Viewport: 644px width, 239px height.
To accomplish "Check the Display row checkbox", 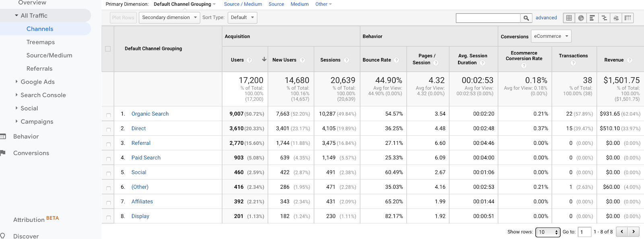I will pos(108,217).
